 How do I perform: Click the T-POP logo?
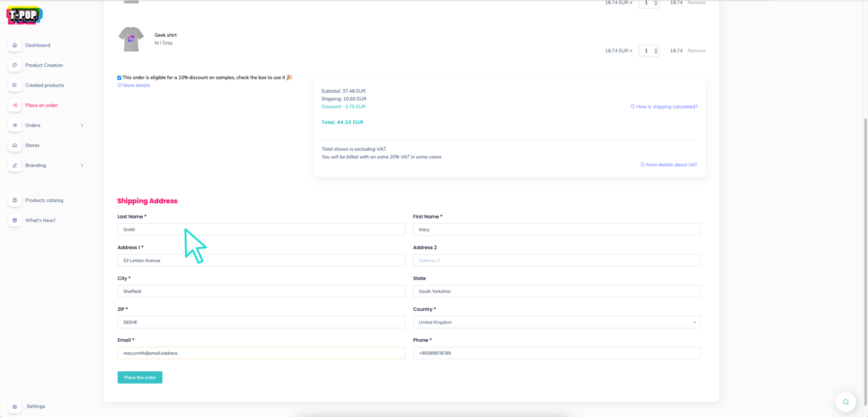tap(24, 16)
